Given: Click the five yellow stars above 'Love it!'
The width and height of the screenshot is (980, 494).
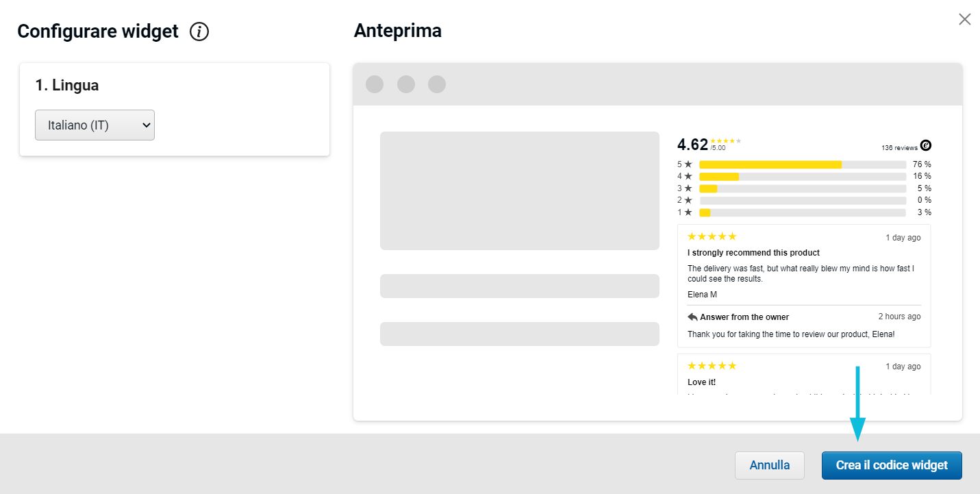Looking at the screenshot, I should (x=712, y=366).
